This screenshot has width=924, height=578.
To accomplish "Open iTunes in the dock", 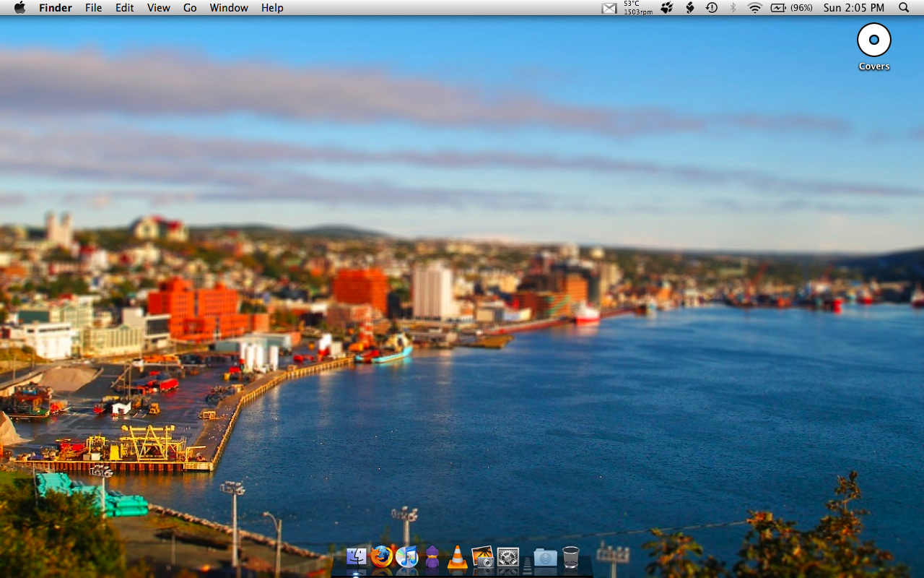I will tap(407, 557).
